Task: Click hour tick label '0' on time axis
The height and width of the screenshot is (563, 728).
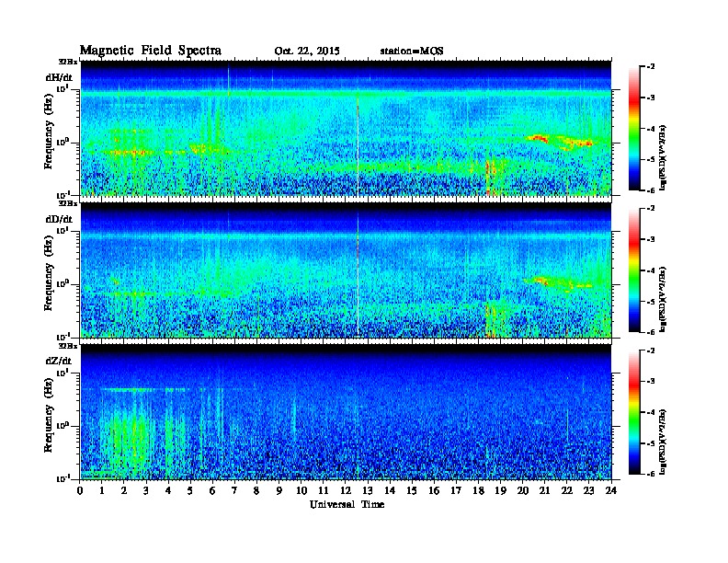Action: [80, 490]
